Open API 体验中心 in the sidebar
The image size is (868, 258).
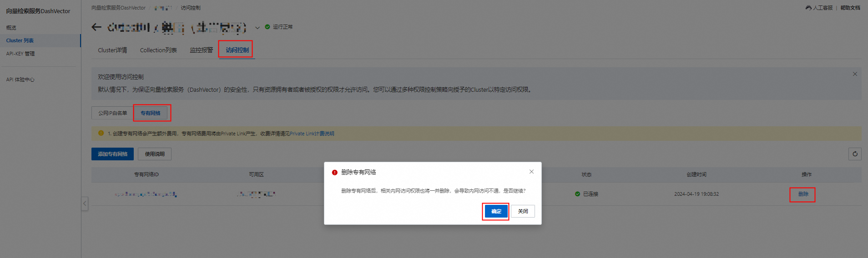point(20,79)
